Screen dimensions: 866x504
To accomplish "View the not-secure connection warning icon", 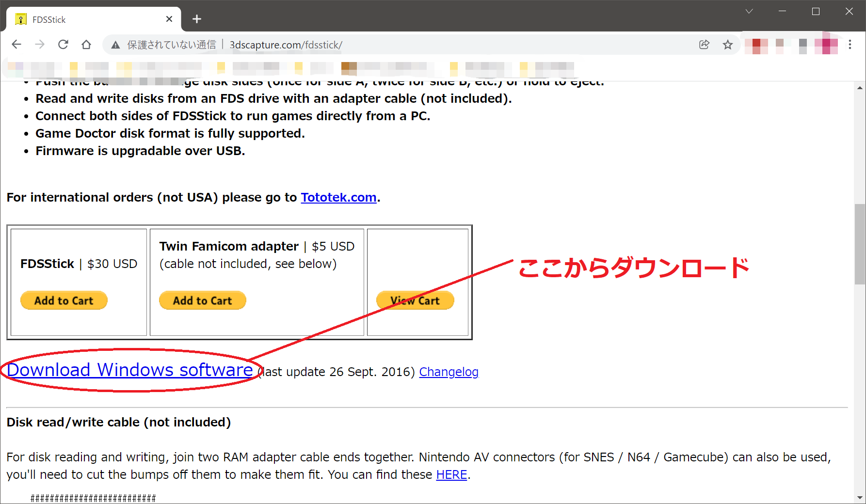I will [x=115, y=45].
